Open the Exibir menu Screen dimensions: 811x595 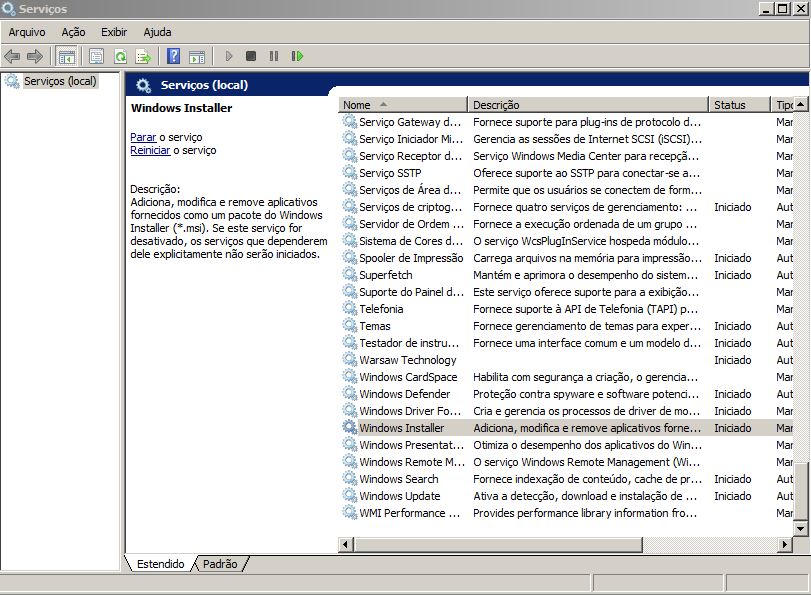[114, 32]
